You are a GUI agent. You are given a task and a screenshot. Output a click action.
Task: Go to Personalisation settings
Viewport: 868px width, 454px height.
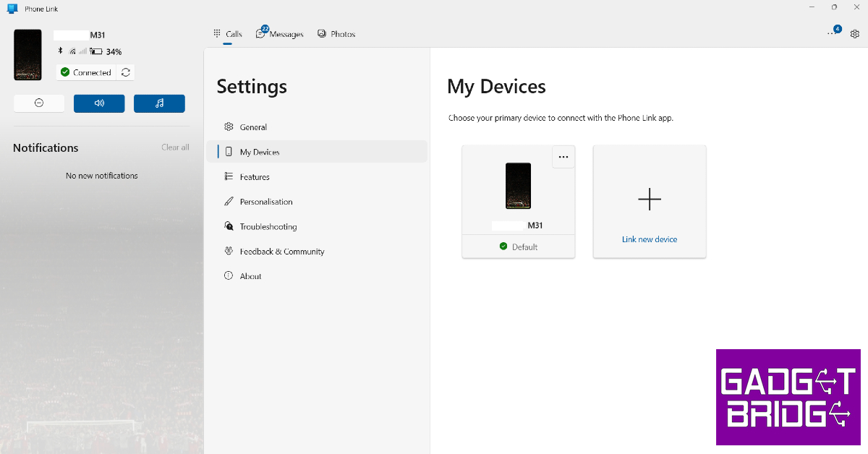pyautogui.click(x=266, y=202)
